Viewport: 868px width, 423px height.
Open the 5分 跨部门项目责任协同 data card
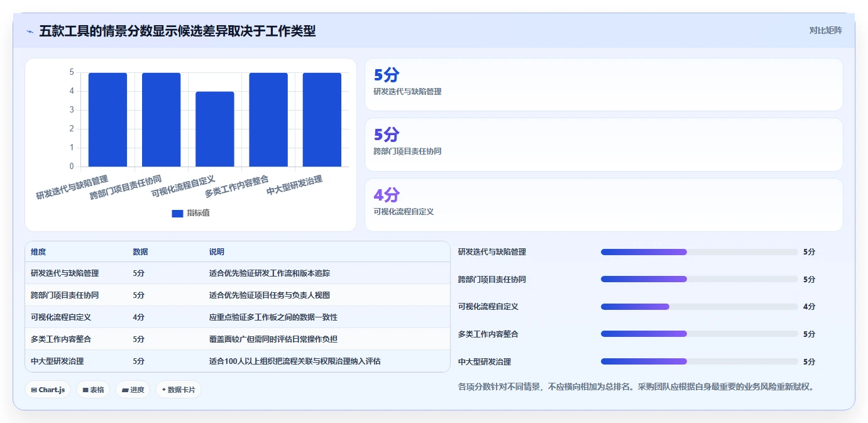(603, 145)
